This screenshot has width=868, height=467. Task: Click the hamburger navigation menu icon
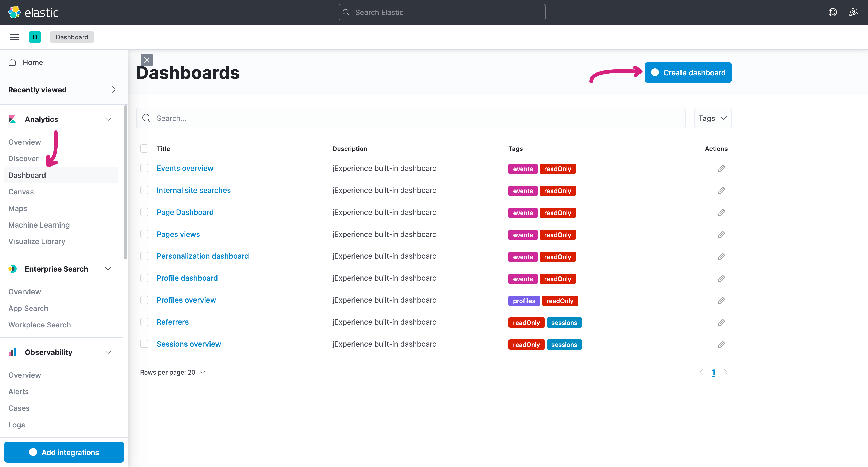coord(14,37)
